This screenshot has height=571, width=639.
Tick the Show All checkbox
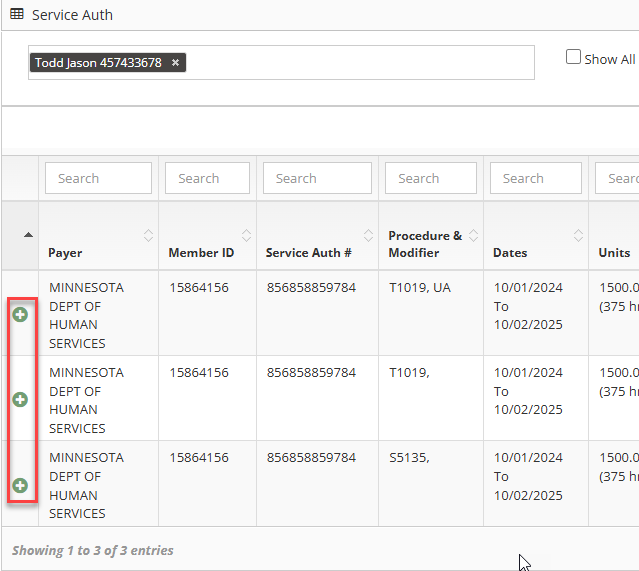tap(573, 57)
